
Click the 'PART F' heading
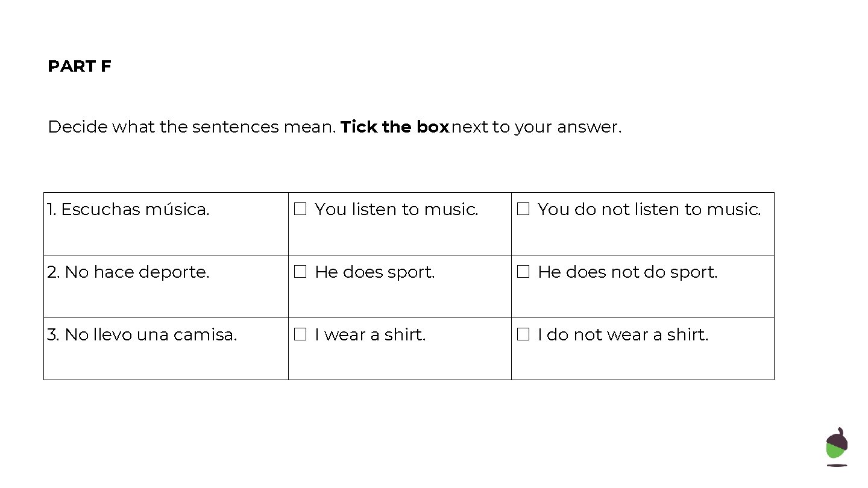[80, 66]
